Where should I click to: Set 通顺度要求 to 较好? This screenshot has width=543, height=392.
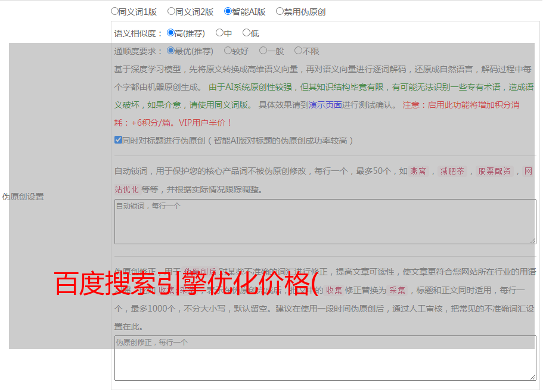(x=228, y=51)
